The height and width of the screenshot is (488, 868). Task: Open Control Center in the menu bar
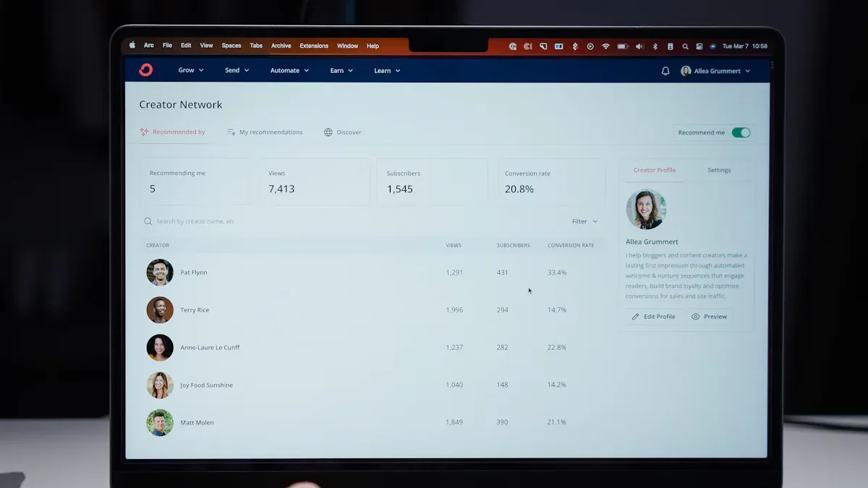(699, 46)
